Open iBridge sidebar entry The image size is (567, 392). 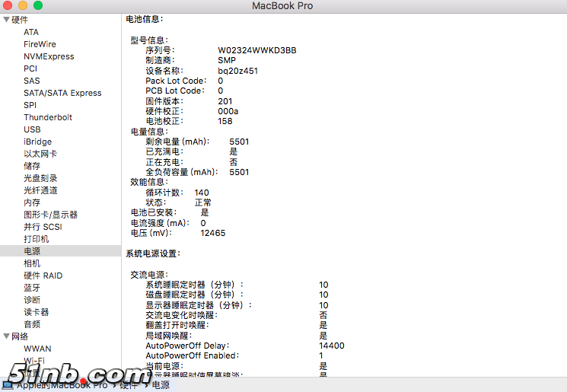[37, 142]
